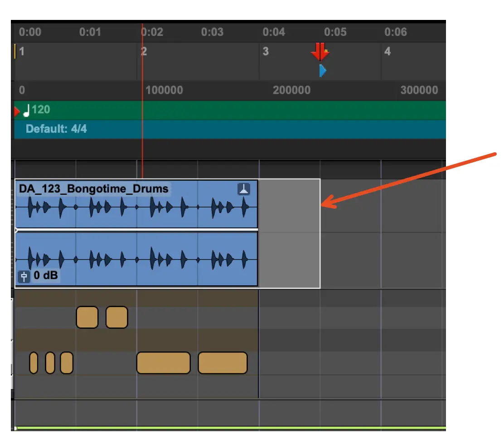Select the first long MIDI note in the lower row

coord(163,363)
